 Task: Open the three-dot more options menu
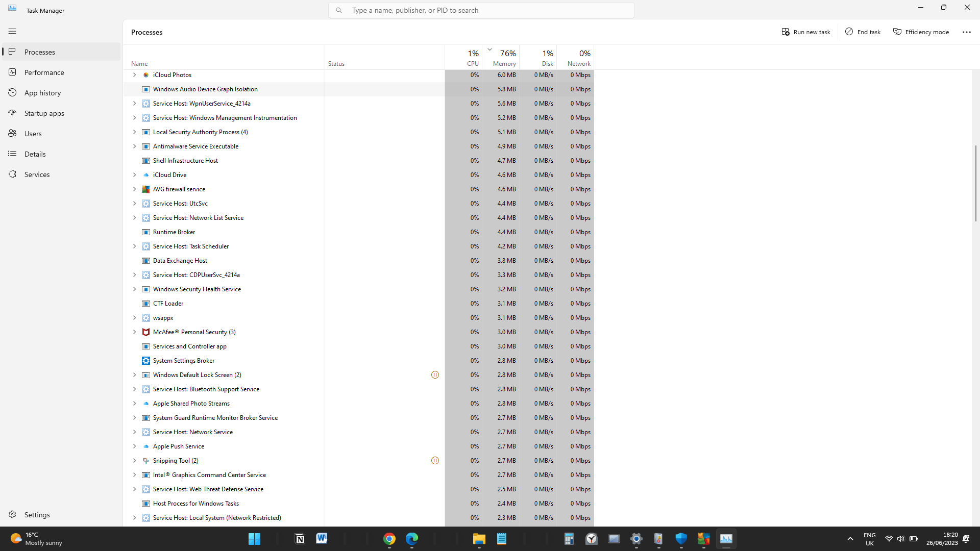(966, 32)
